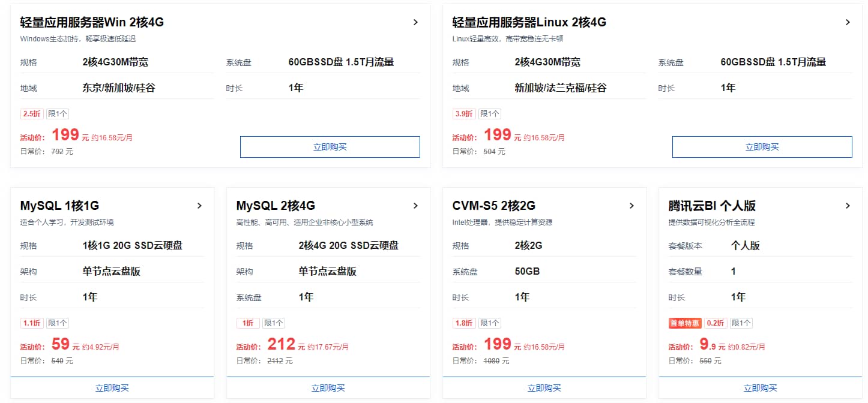Viewport: 868px width, 403px height.
Task: Click the arrow on the Linux 2核4G card
Action: (x=848, y=22)
